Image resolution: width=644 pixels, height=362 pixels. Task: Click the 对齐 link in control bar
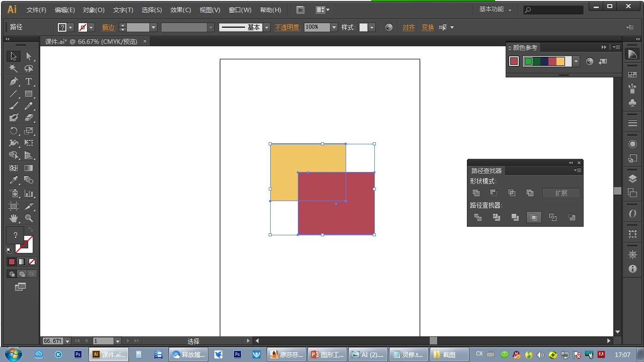(x=409, y=28)
